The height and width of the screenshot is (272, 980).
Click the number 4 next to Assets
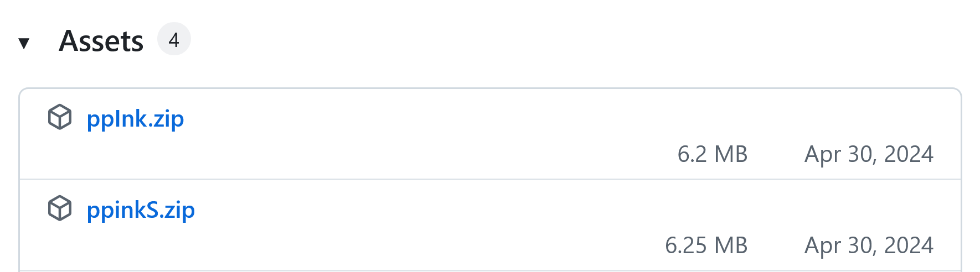[x=174, y=39]
